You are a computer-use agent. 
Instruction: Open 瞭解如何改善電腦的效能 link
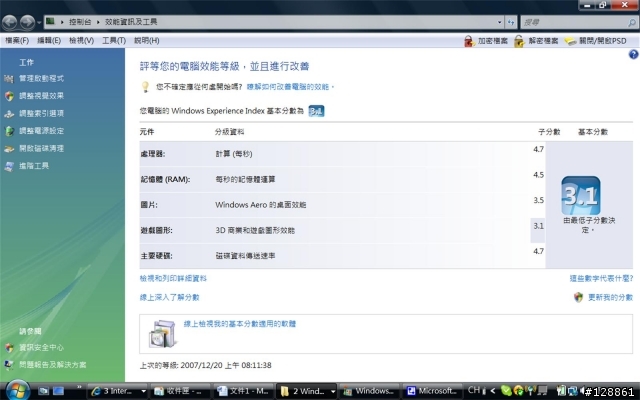tap(290, 87)
